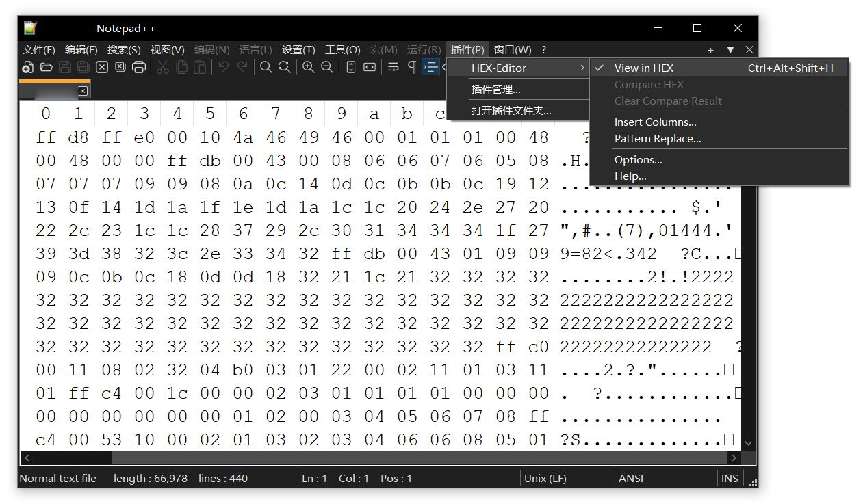Close the 插件(P) menu from the menu bar
Image resolution: width=863 pixels, height=504 pixels.
467,50
